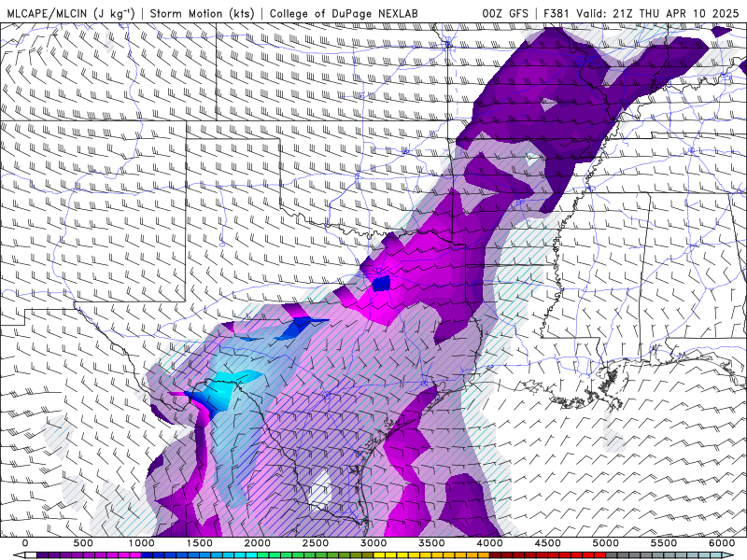Select the bright yellow swatch just above 3000
This screenshot has height=560, width=747.
pos(379,554)
